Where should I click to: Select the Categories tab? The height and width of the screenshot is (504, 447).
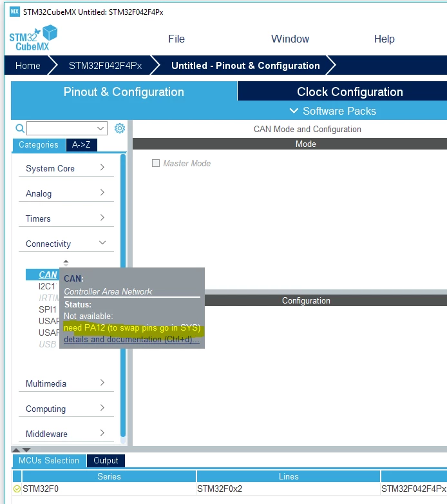(x=39, y=144)
